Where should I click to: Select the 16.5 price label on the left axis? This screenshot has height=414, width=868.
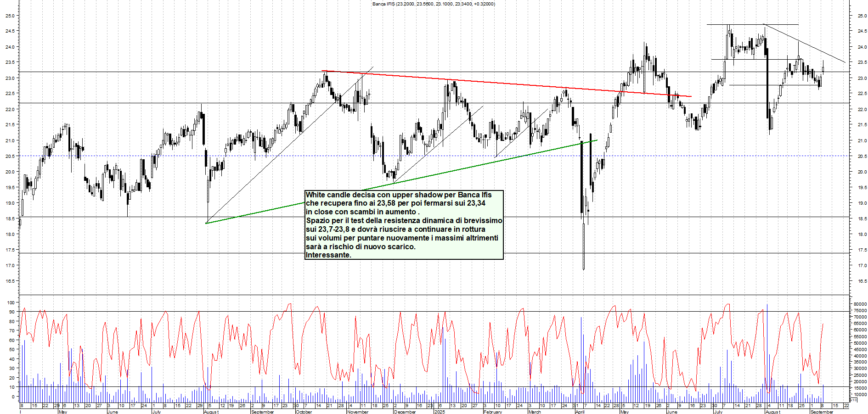point(10,281)
